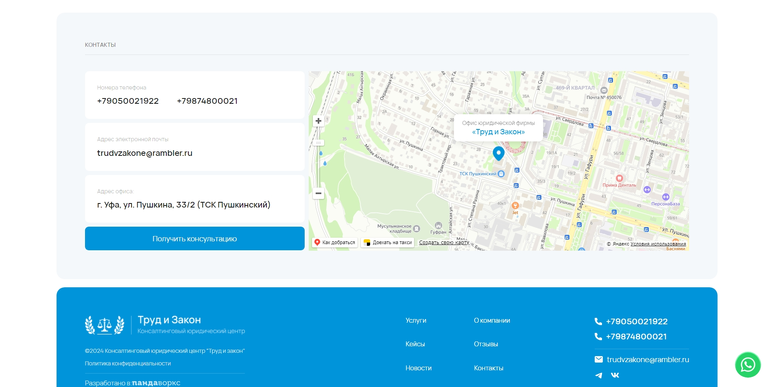Click phone +79874800021 in contact card

207,101
